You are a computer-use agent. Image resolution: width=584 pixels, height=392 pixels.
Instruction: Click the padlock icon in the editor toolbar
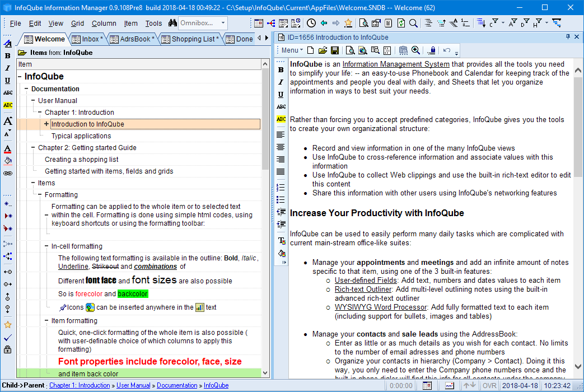[x=432, y=50]
